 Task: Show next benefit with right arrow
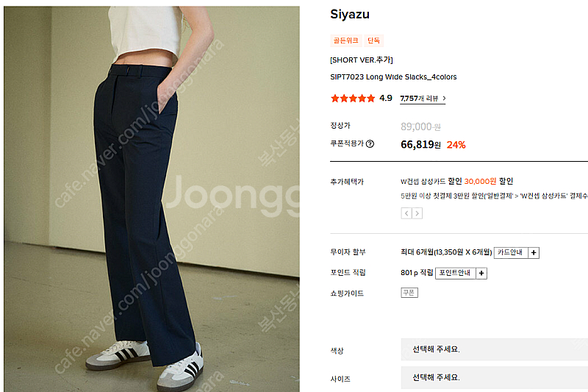point(417,213)
